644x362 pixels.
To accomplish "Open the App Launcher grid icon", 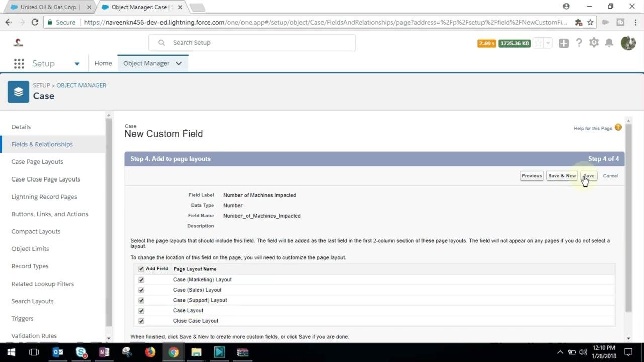I will 19,63.
